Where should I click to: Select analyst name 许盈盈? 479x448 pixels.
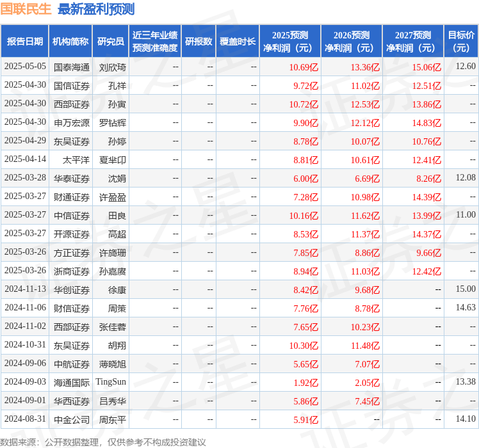pyautogui.click(x=113, y=197)
